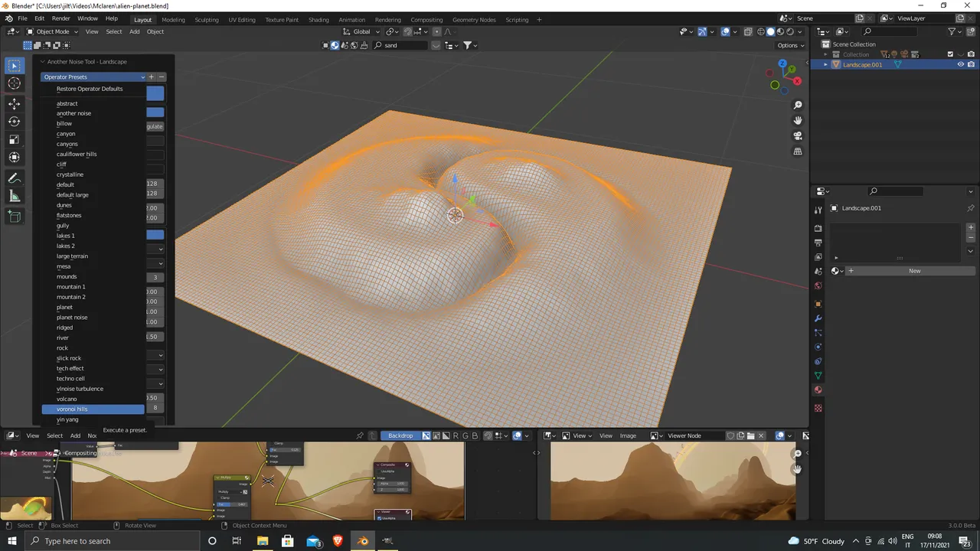The image size is (980, 551).
Task: Choose the yin yang preset
Action: pyautogui.click(x=67, y=419)
